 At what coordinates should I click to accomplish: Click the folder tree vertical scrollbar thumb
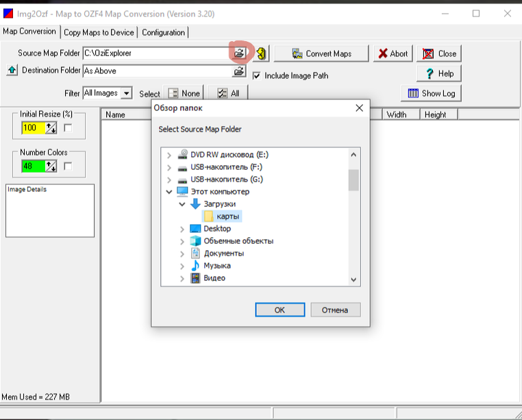353,180
